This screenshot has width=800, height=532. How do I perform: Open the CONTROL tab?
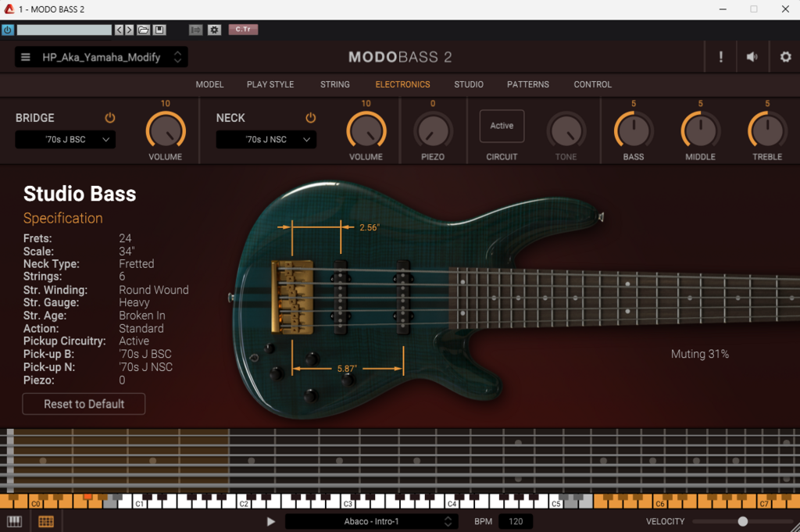592,84
